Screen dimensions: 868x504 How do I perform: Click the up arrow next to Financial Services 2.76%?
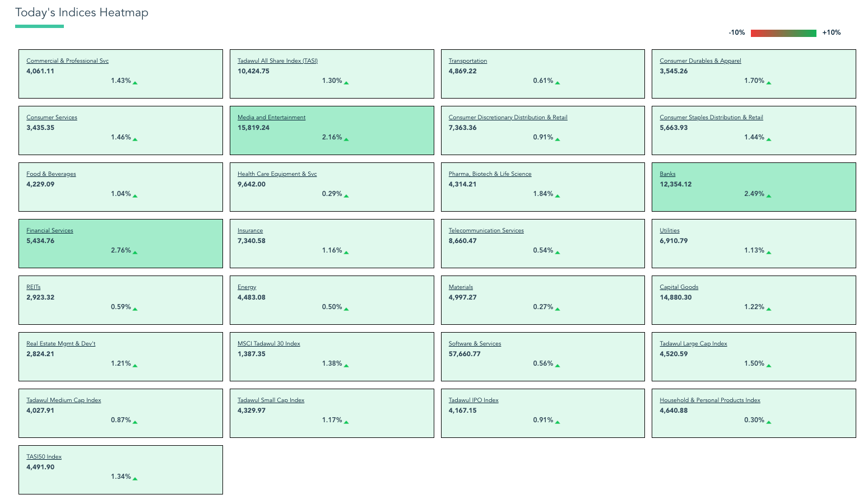[x=135, y=253]
